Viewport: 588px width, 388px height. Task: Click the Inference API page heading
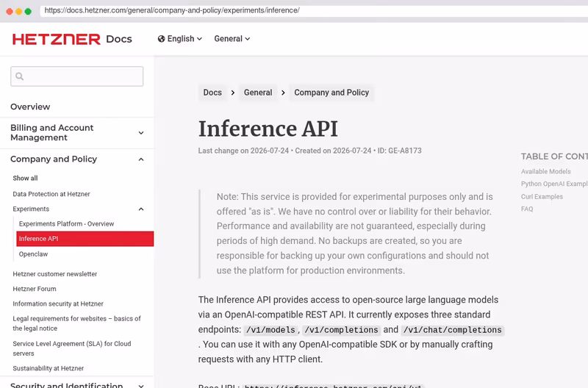(x=268, y=129)
